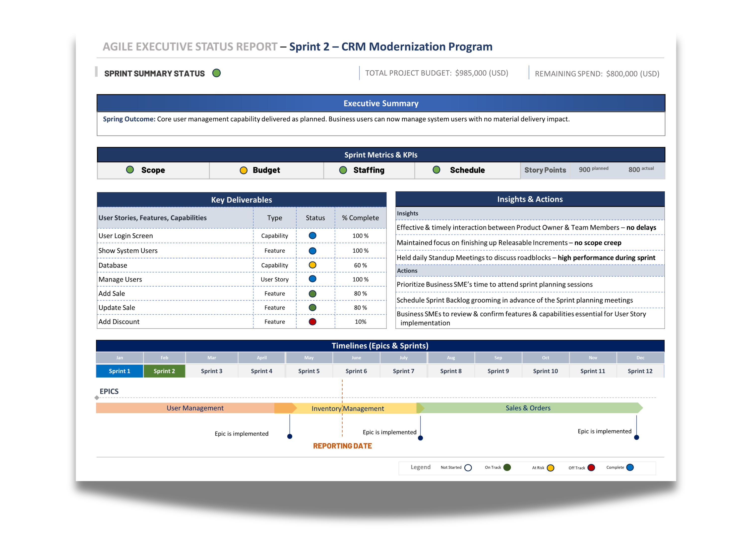This screenshot has height=560, width=747.
Task: Click the At Risk legend circle
Action: [551, 468]
